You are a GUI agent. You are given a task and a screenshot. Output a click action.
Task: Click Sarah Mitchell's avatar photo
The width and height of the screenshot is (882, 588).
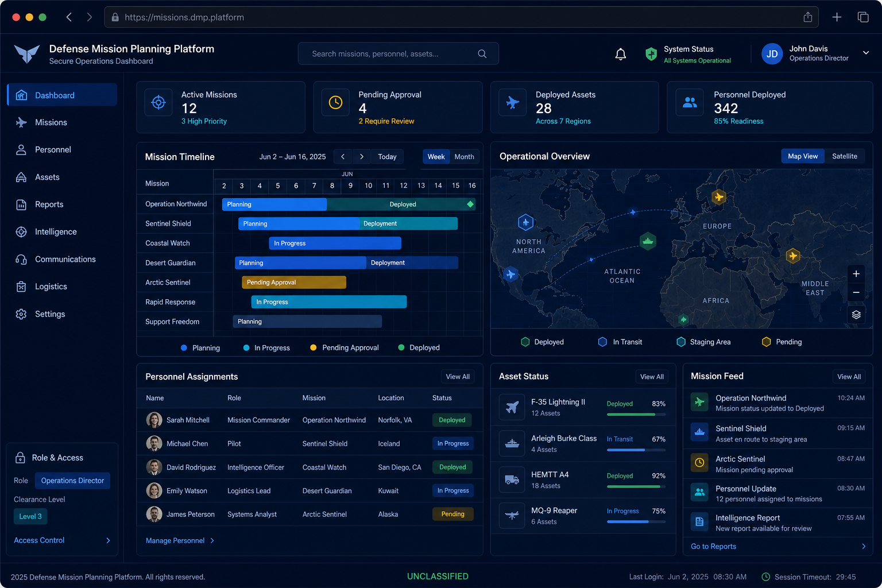click(x=154, y=420)
